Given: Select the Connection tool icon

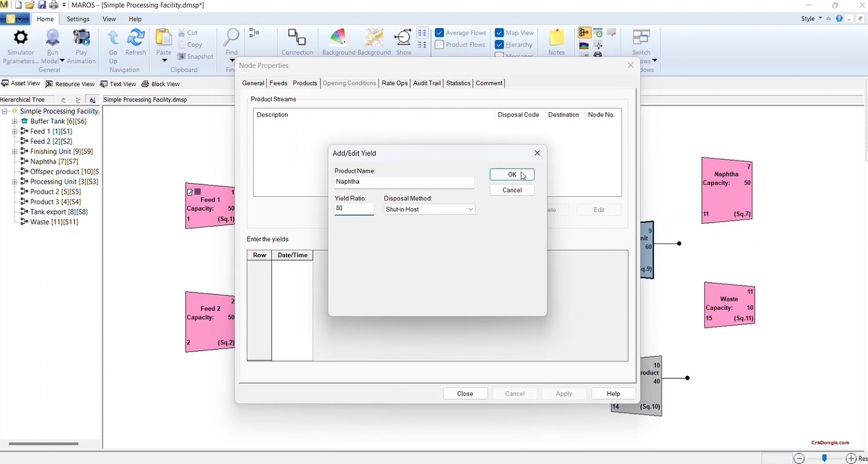Looking at the screenshot, I should (x=297, y=37).
